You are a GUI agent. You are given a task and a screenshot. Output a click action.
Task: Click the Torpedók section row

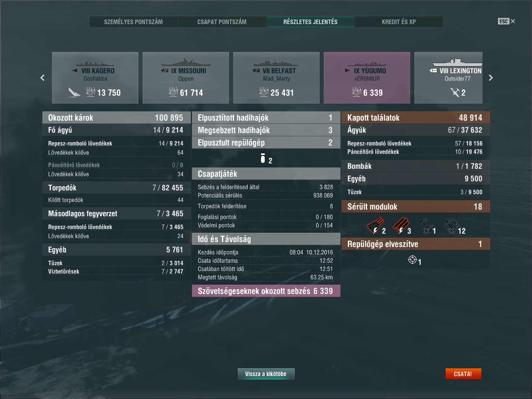click(116, 188)
